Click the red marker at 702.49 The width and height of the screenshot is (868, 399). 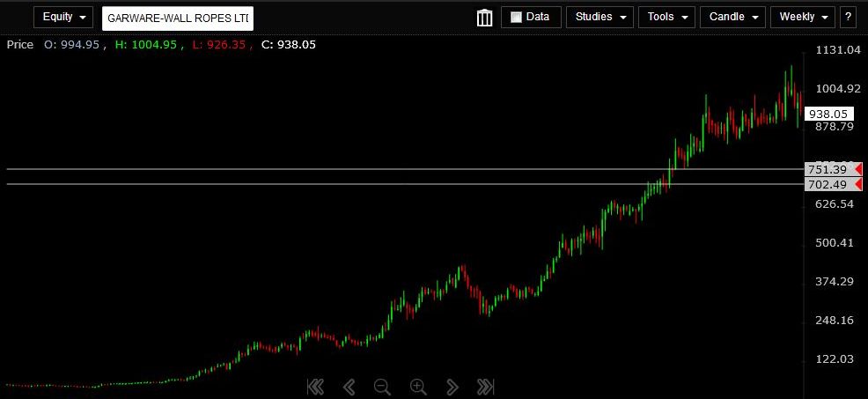(x=857, y=184)
